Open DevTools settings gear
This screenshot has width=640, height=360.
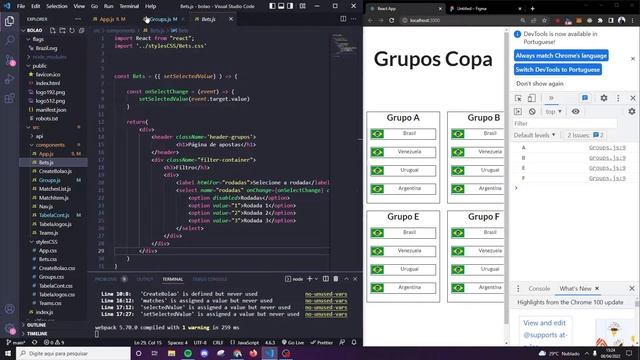pyautogui.click(x=604, y=98)
